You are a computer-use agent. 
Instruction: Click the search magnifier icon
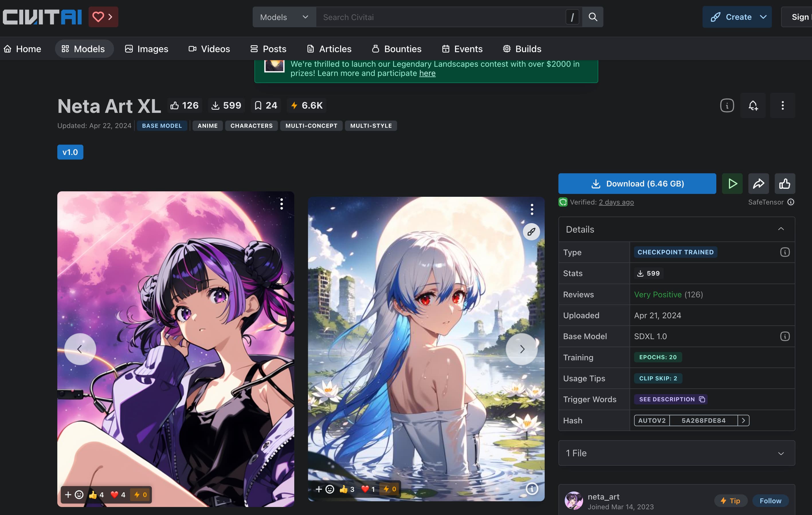click(x=593, y=17)
